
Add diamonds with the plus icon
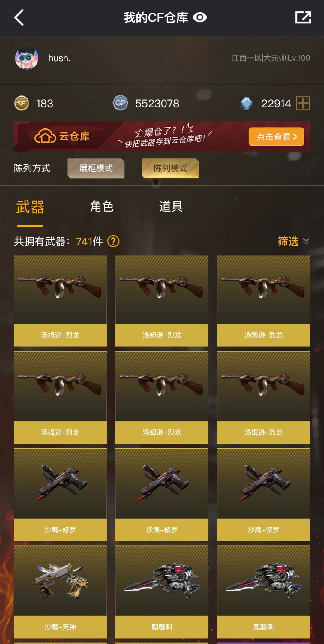tap(303, 103)
